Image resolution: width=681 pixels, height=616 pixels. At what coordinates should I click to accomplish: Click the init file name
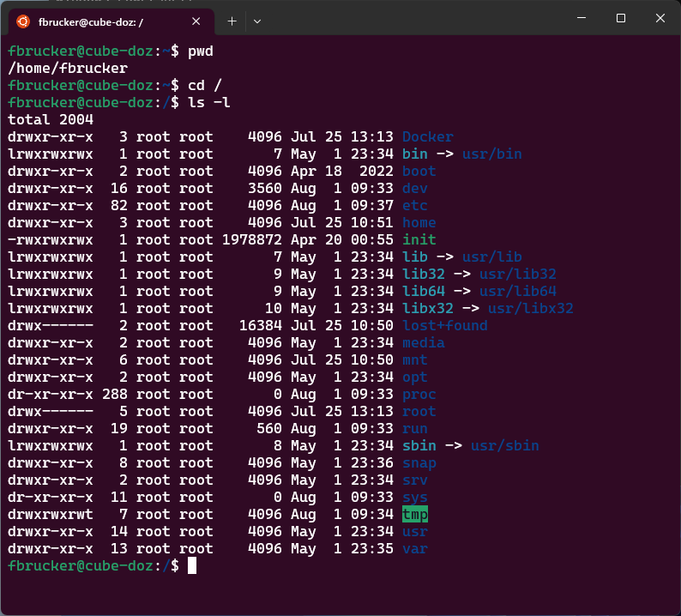419,240
